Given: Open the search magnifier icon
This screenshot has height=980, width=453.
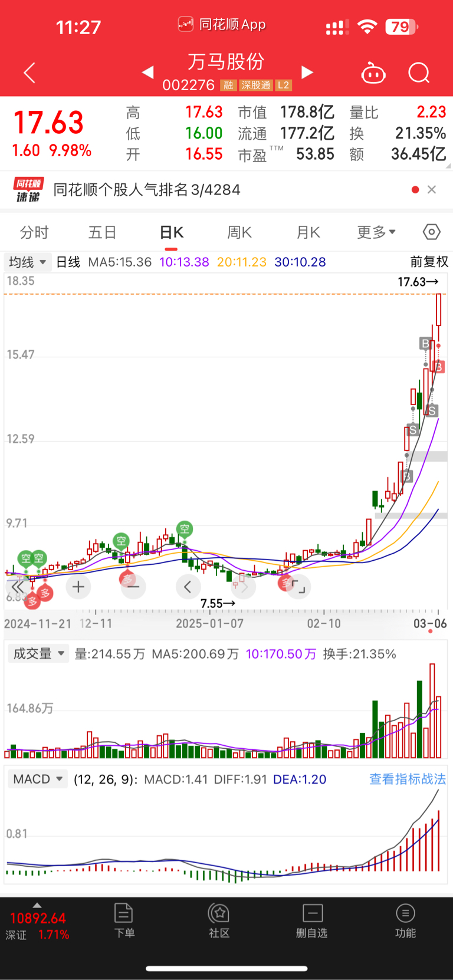Looking at the screenshot, I should pyautogui.click(x=419, y=73).
